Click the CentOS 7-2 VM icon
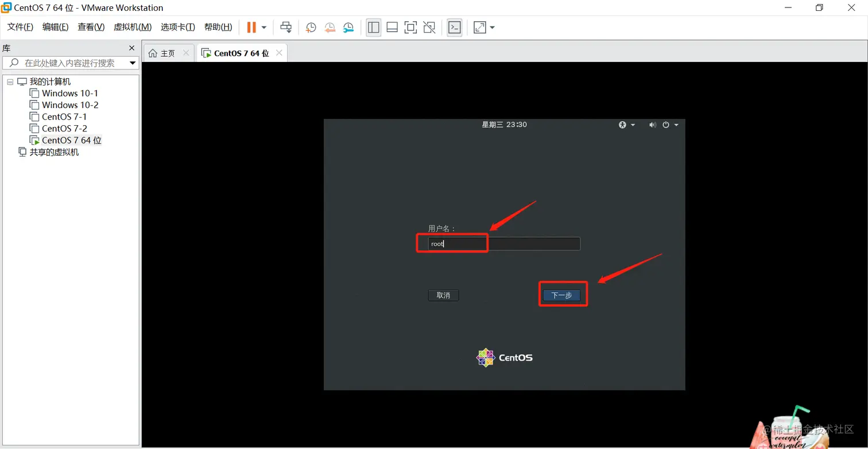 [34, 129]
